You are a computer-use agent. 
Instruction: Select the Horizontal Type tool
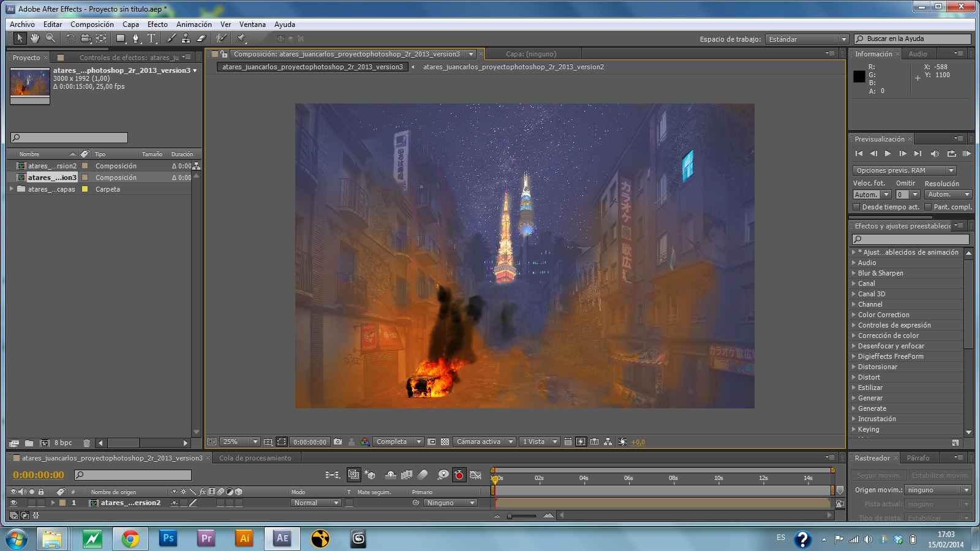point(151,39)
